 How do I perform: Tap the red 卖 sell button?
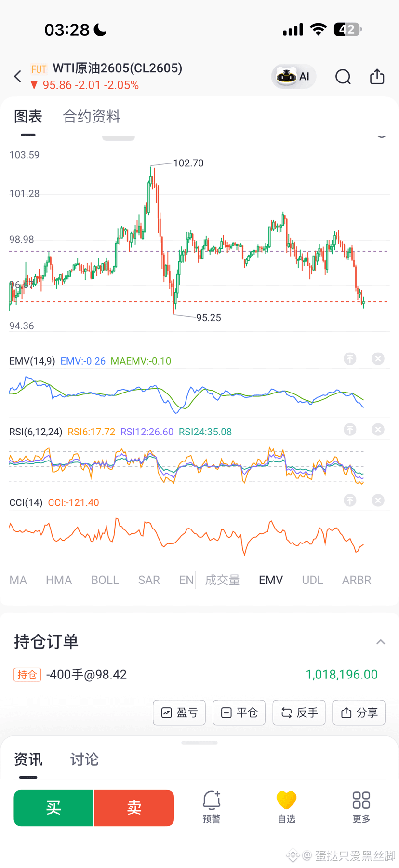(134, 808)
